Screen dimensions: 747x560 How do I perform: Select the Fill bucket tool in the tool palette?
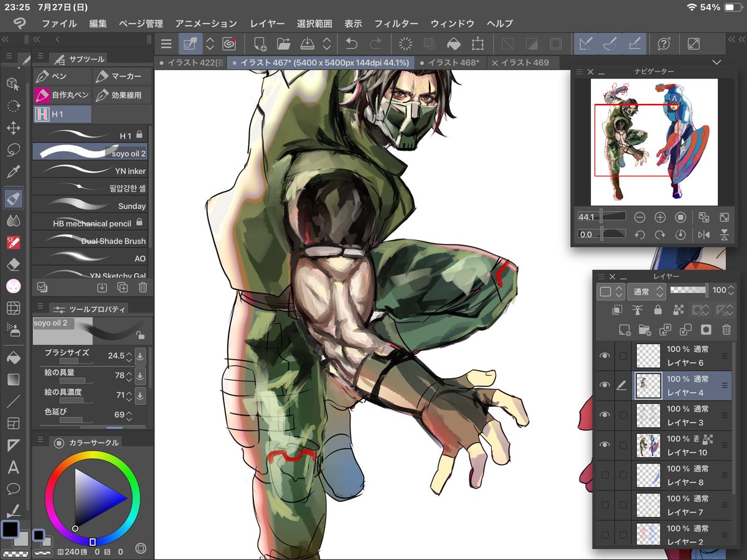[x=13, y=358]
